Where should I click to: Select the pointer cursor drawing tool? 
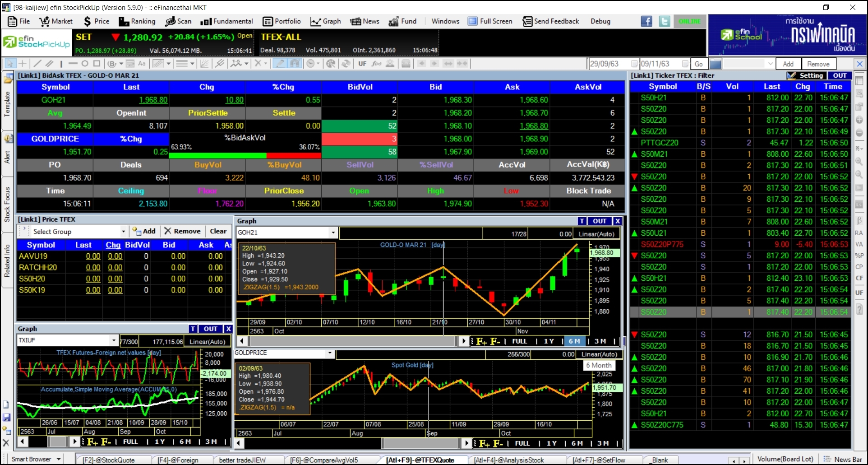[10, 64]
